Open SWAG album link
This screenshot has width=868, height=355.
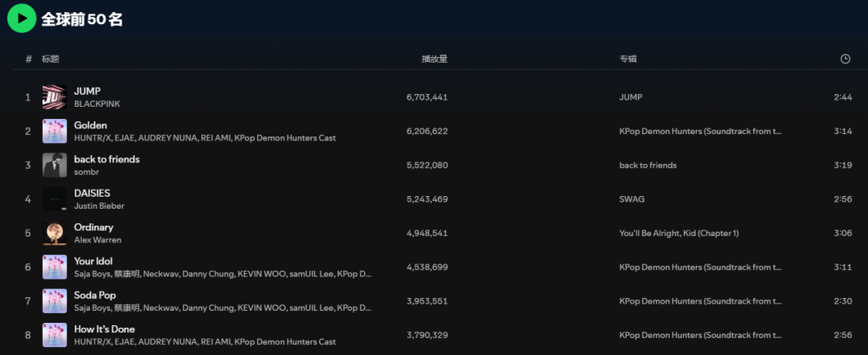point(632,199)
